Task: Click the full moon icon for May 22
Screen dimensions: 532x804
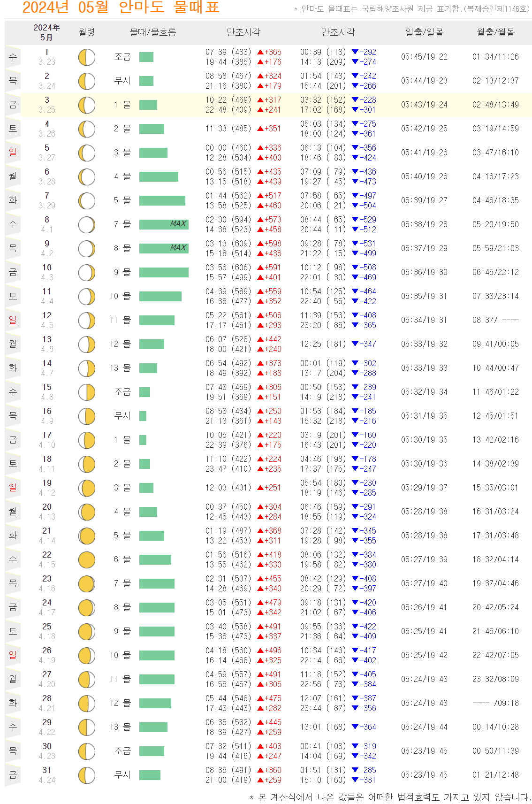Action: tap(87, 560)
